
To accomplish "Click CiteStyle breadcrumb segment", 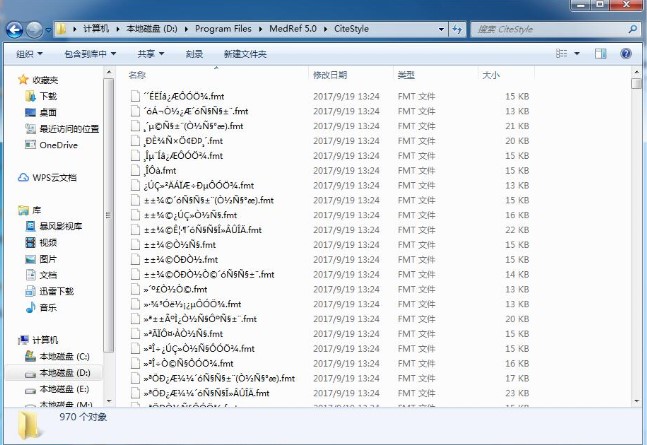I will (x=351, y=28).
